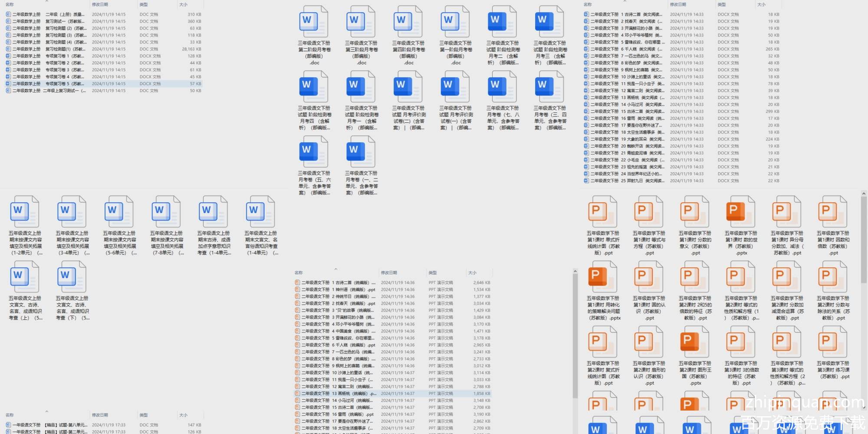The image size is (868, 434).
Task: Open the 三年级语文下册 第二阶段月考卷 Word file icon
Action: [314, 22]
